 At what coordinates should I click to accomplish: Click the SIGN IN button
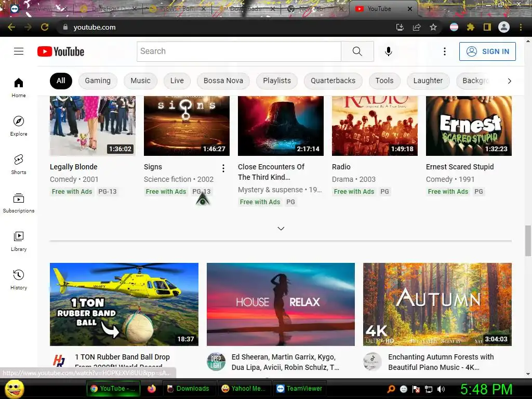tap(487, 51)
